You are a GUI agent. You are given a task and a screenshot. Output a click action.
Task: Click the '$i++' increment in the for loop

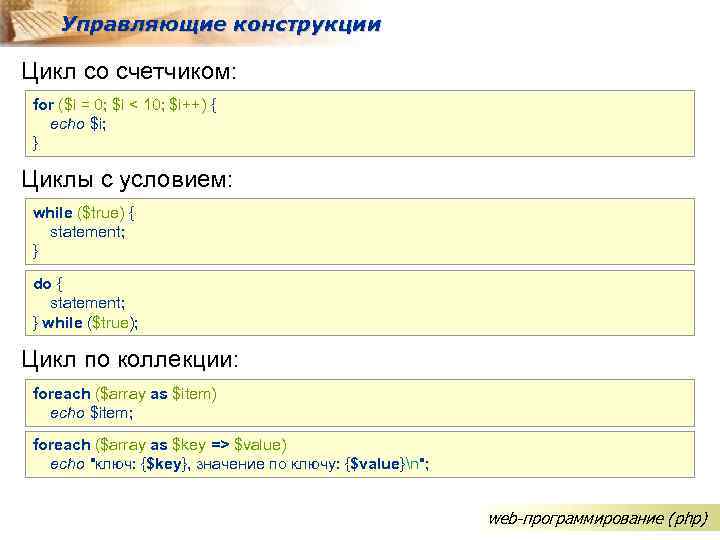click(x=185, y=105)
